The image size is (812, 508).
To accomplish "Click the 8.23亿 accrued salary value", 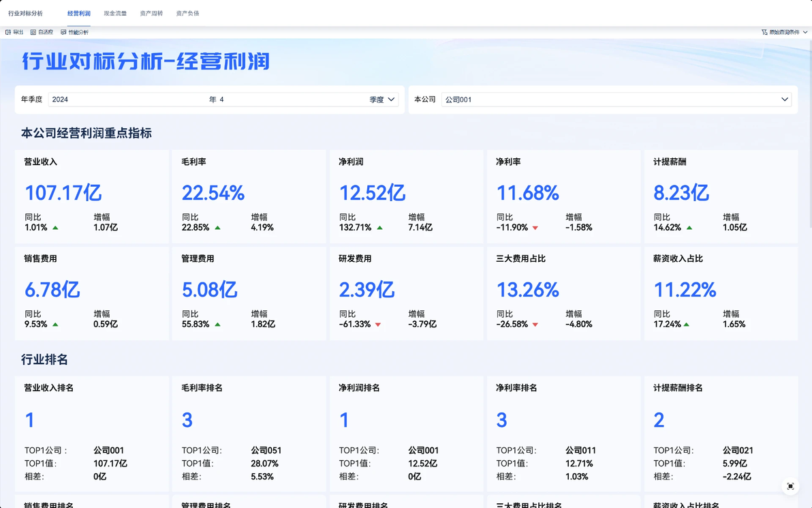I will pos(681,194).
